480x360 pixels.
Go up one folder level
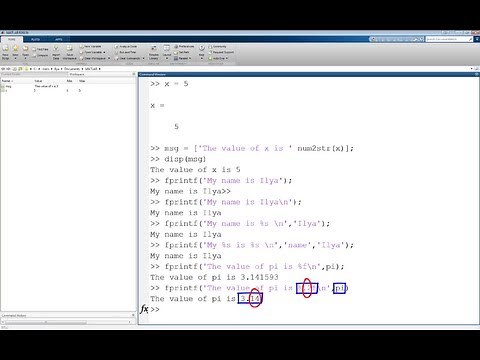coord(14,69)
